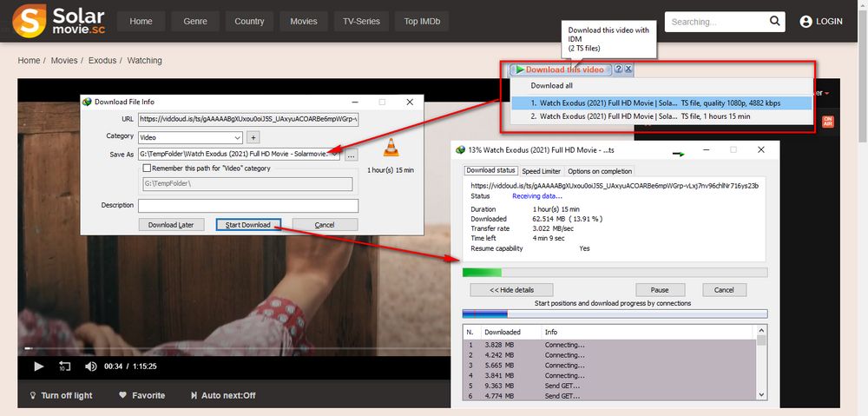Image resolution: width=868 pixels, height=416 pixels.
Task: Click the Start Download button
Action: click(248, 224)
